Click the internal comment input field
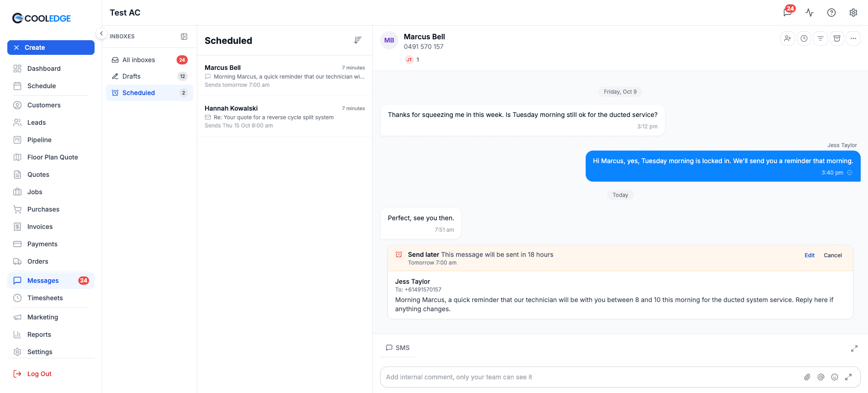The width and height of the screenshot is (868, 393). click(592, 377)
